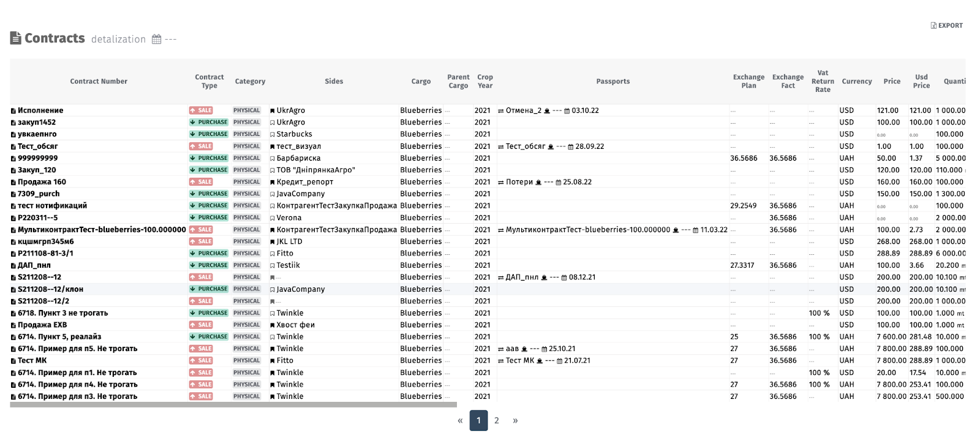Go to the previous page with « arrow
The image size is (980, 443).
(460, 420)
